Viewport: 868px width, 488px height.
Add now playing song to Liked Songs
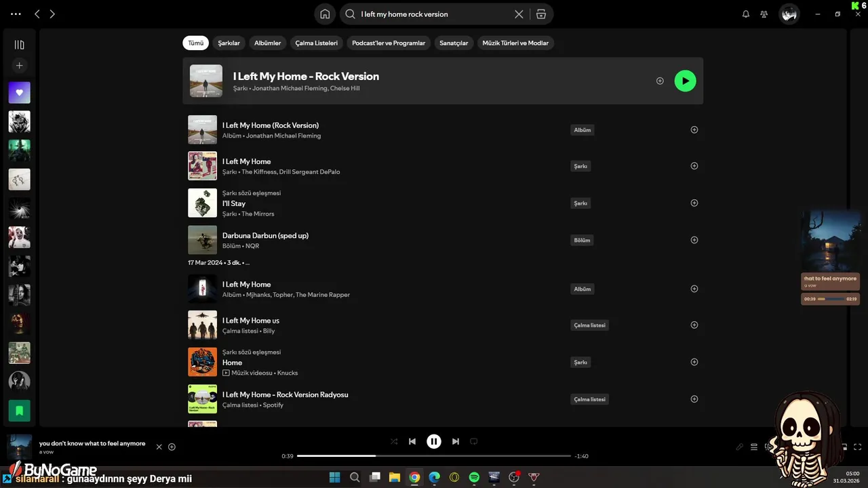pos(172,447)
